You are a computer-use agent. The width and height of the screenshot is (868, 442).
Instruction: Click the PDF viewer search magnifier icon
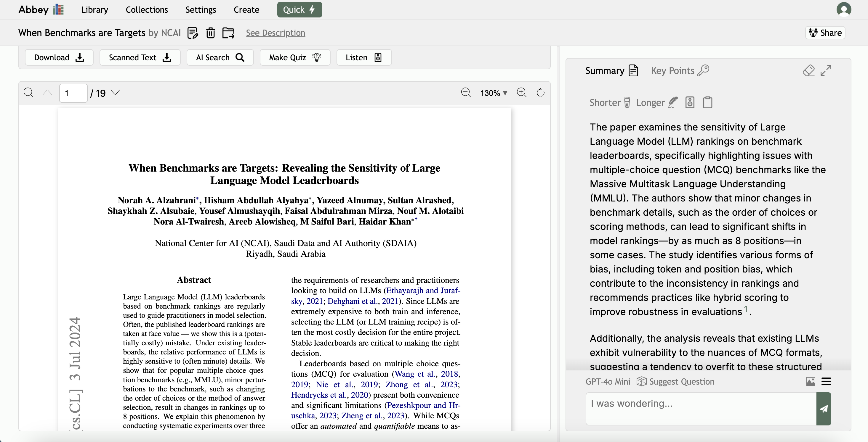29,93
